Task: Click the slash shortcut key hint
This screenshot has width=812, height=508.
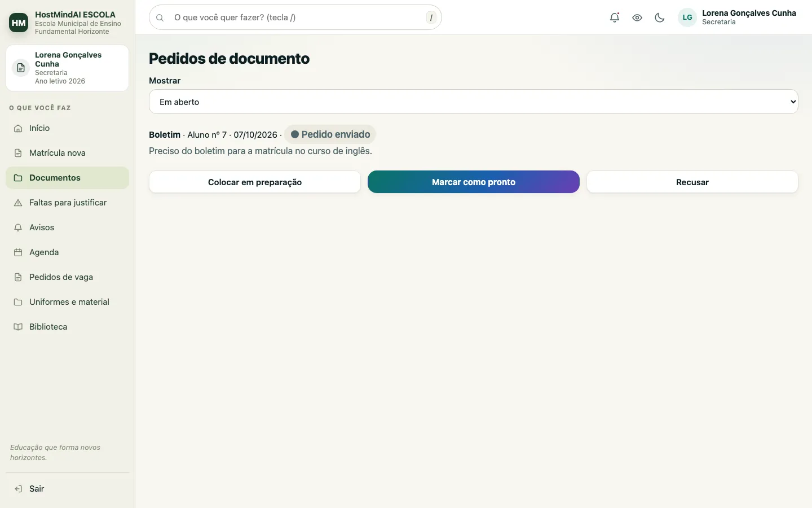Action: (431, 17)
